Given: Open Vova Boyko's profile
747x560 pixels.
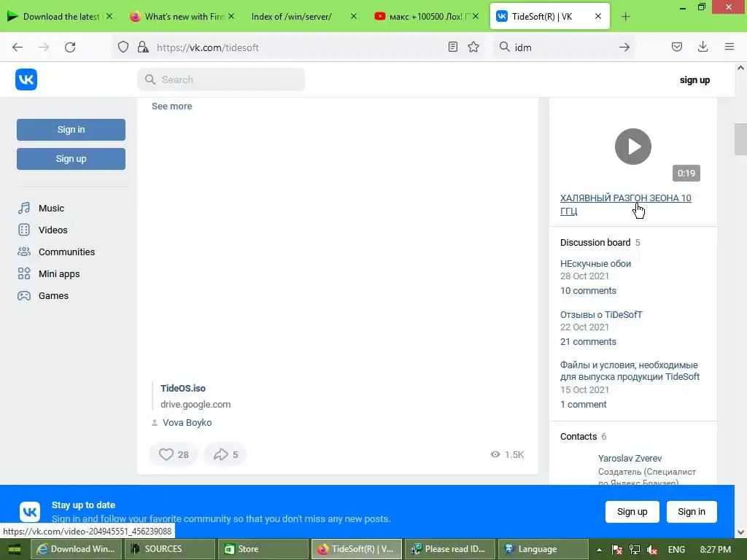Looking at the screenshot, I should point(187,422).
